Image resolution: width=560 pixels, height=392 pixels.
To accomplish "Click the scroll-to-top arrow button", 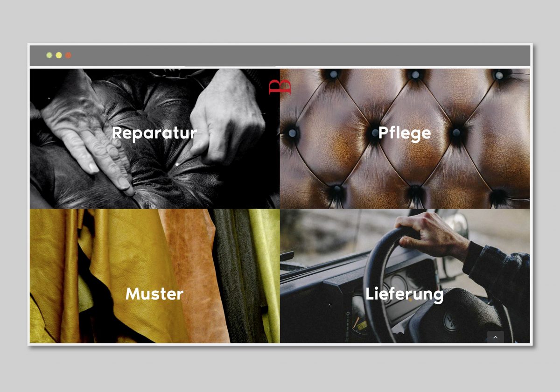I will point(496,337).
